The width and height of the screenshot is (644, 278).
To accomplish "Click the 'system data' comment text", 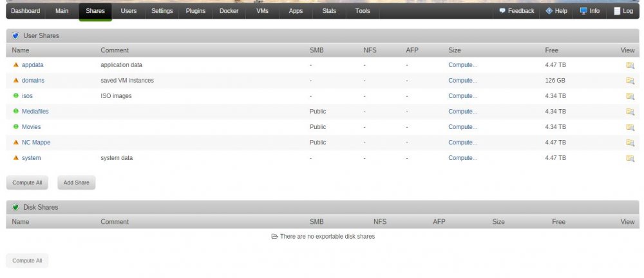I will pos(117,158).
